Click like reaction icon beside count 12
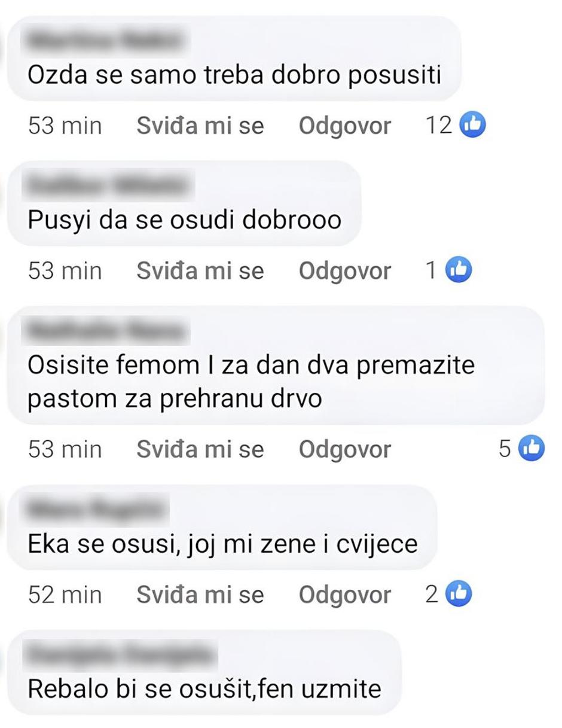The image size is (562, 728). (472, 126)
